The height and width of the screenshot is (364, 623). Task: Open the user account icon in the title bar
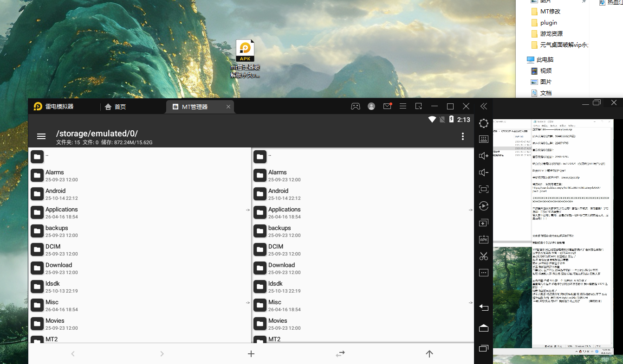coord(371,106)
